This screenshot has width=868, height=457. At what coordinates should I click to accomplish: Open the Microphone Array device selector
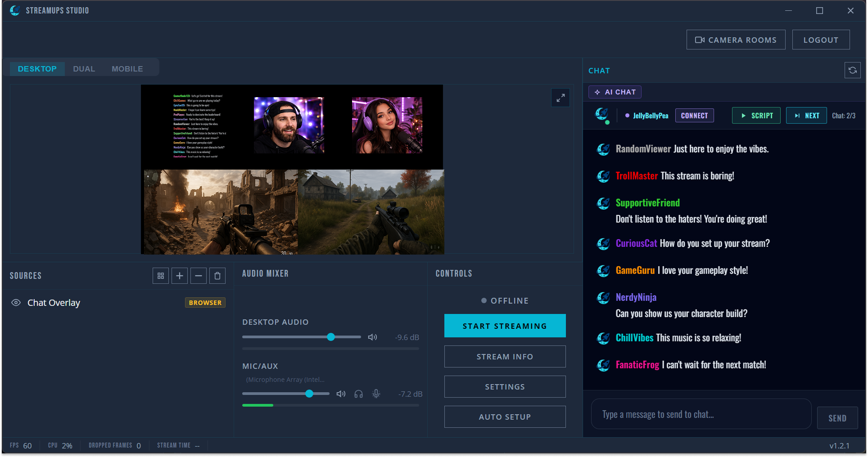tap(285, 379)
